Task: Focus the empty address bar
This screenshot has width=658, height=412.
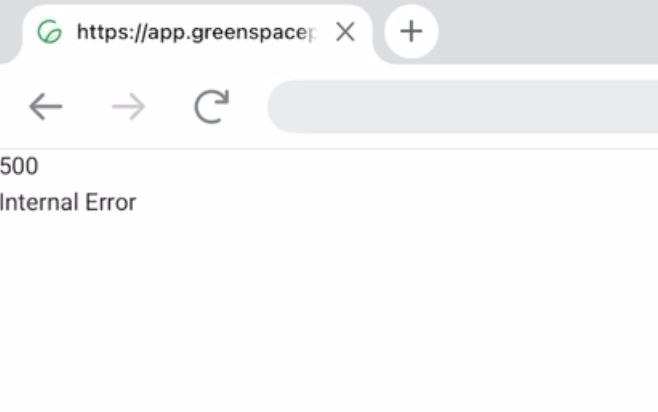Action: coord(460,106)
